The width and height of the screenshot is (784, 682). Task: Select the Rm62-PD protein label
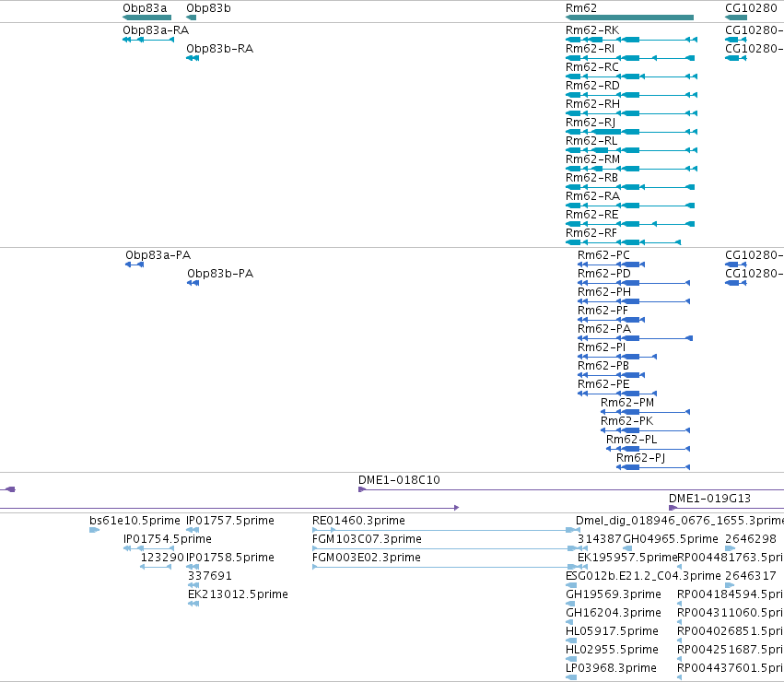(x=604, y=274)
